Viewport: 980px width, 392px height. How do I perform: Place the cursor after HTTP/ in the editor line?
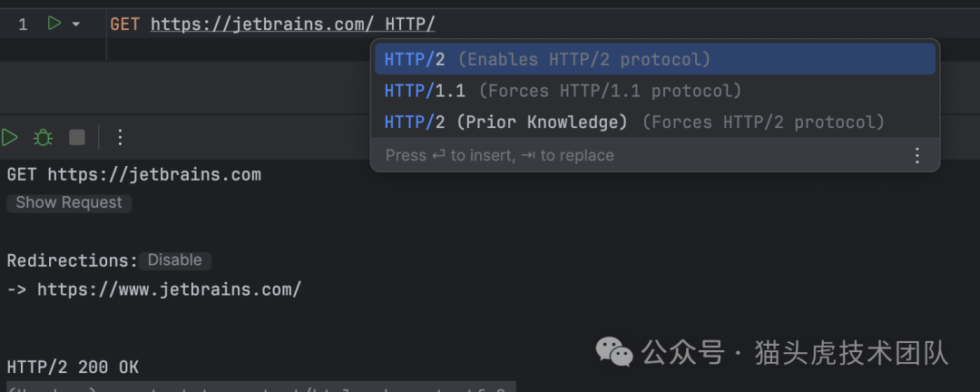point(436,24)
